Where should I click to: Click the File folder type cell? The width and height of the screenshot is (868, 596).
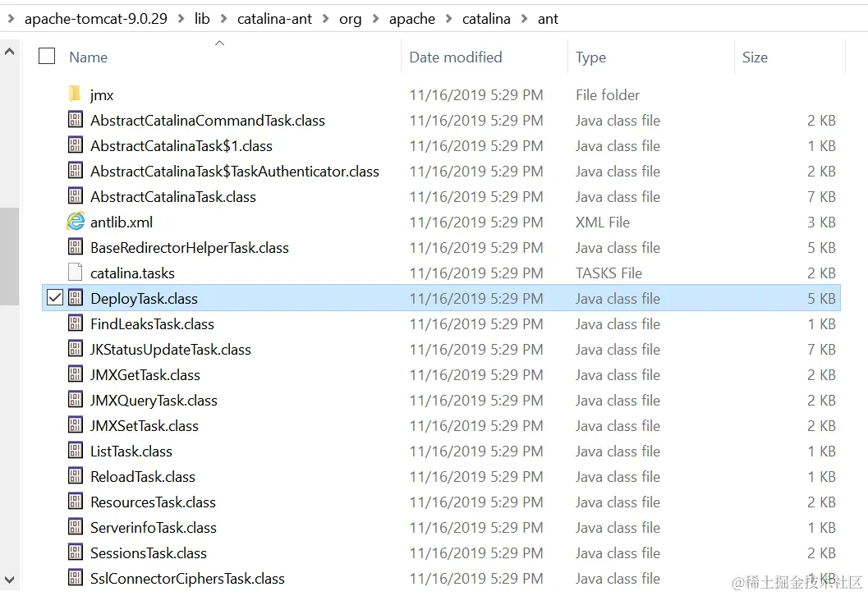607,95
